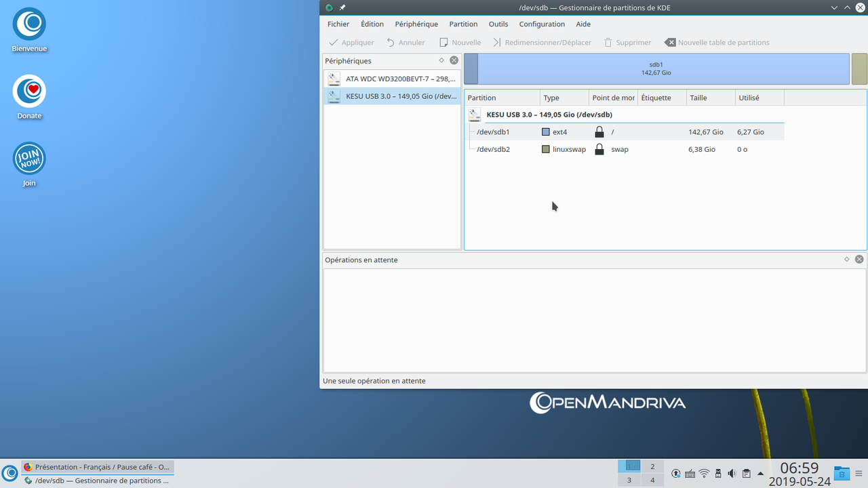Click Redimensionner/Déplacer in the toolbar

[x=542, y=42]
